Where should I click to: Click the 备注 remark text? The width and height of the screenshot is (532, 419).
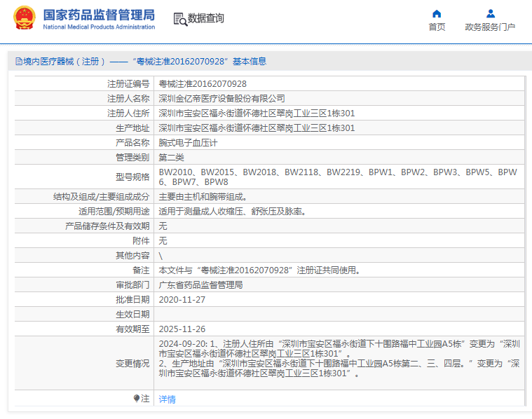click(x=259, y=270)
